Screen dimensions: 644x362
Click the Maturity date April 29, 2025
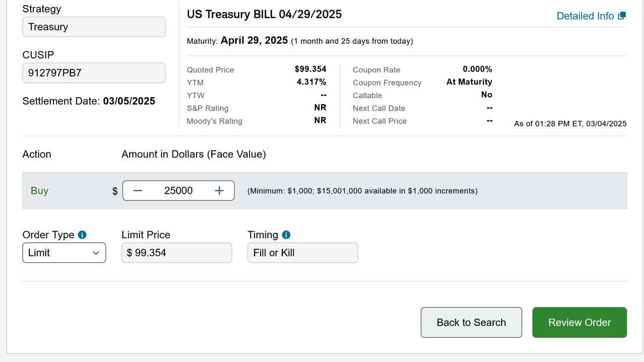tap(254, 41)
